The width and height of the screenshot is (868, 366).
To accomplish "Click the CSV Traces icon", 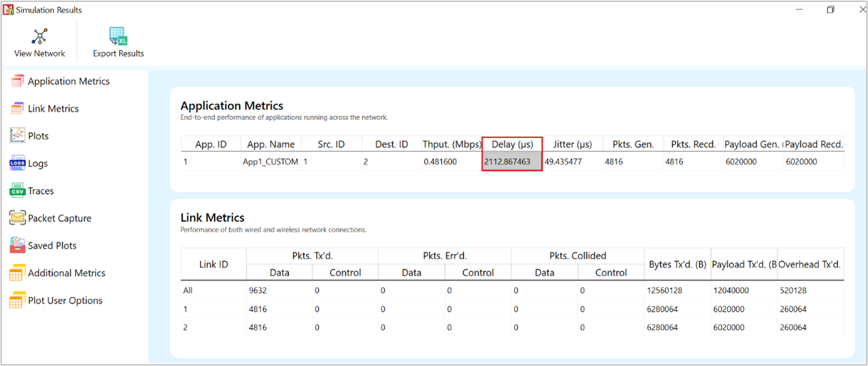I will point(18,191).
